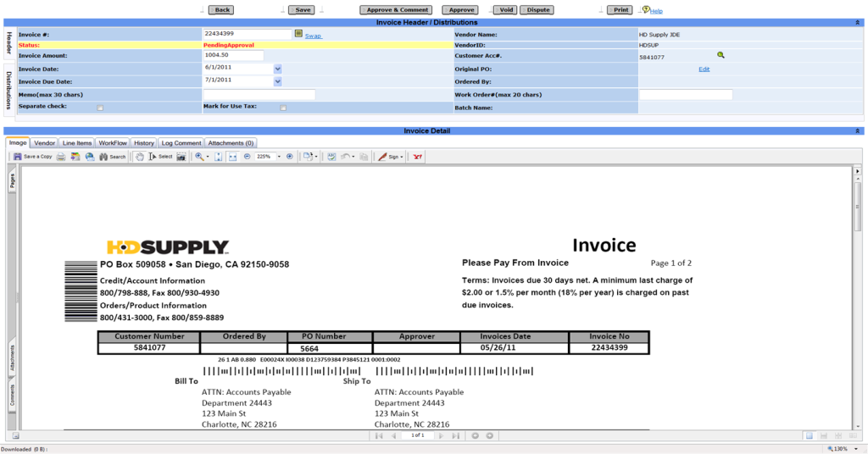Select single page layout icon
Screen dimensions: 868x454
coord(810,435)
